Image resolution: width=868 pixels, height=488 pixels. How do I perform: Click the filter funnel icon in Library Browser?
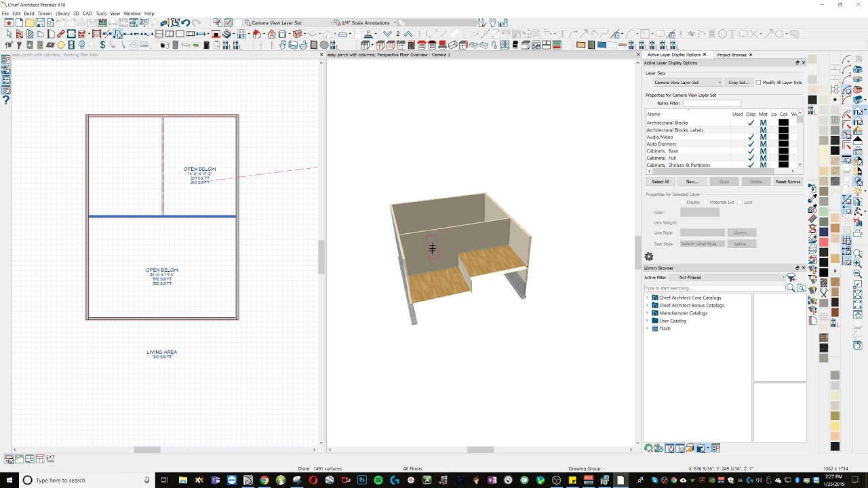[791, 277]
